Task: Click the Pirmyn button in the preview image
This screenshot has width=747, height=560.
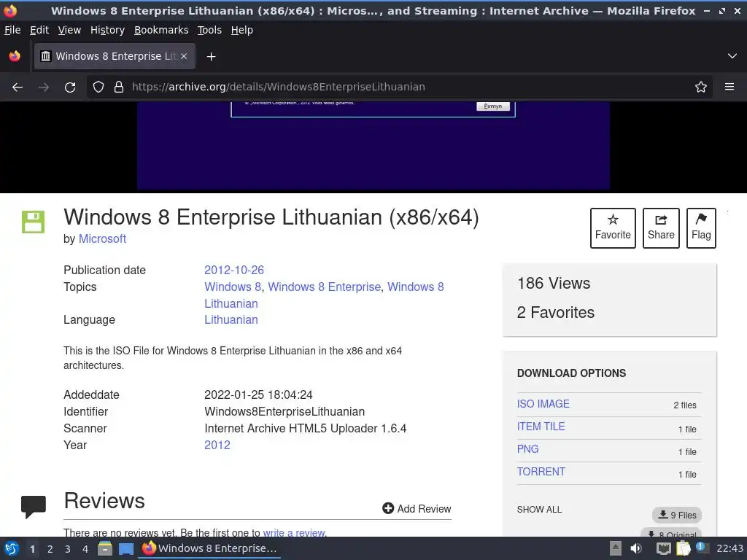Action: click(x=493, y=106)
